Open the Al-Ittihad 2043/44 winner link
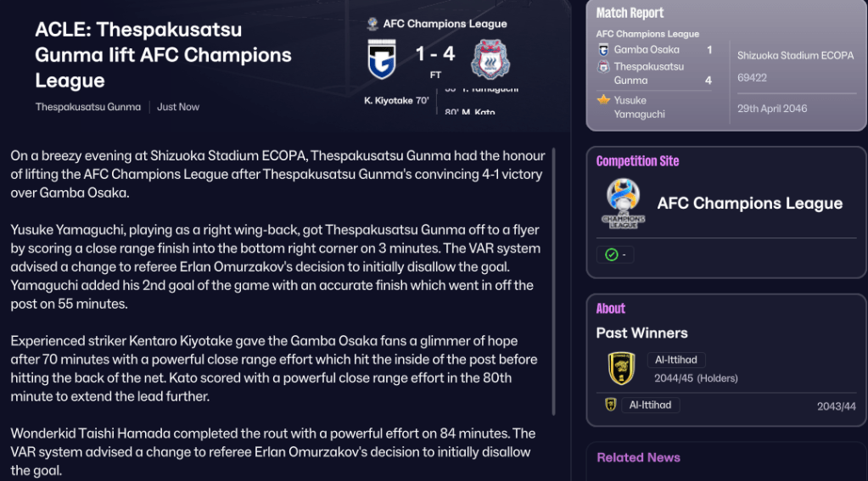868x481 pixels. pyautogui.click(x=649, y=405)
